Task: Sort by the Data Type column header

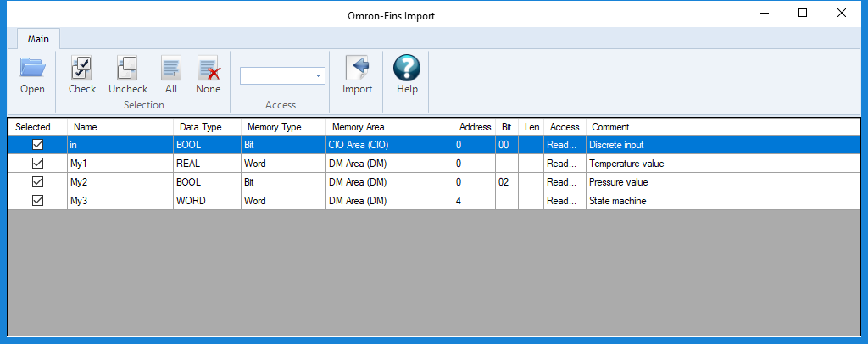Action: coord(207,126)
